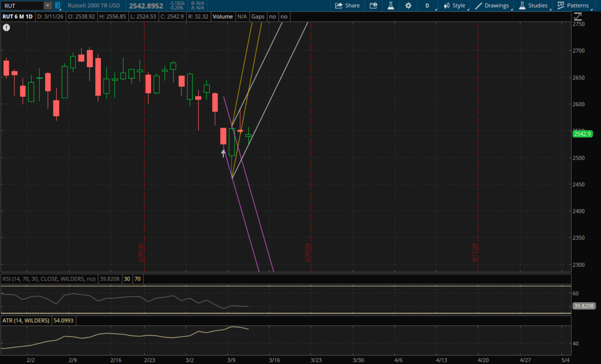Open the Studies menu
This screenshot has height=364, width=601.
[x=533, y=6]
